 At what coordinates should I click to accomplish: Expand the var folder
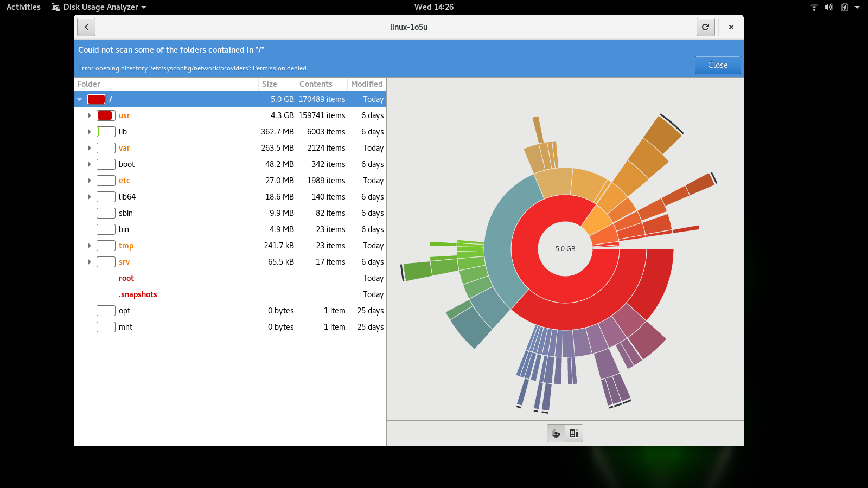90,148
